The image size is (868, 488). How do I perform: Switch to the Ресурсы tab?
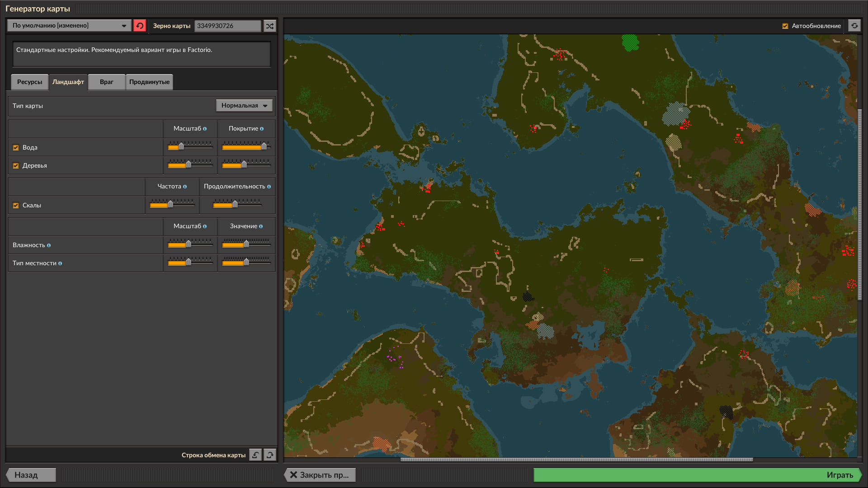tap(29, 82)
